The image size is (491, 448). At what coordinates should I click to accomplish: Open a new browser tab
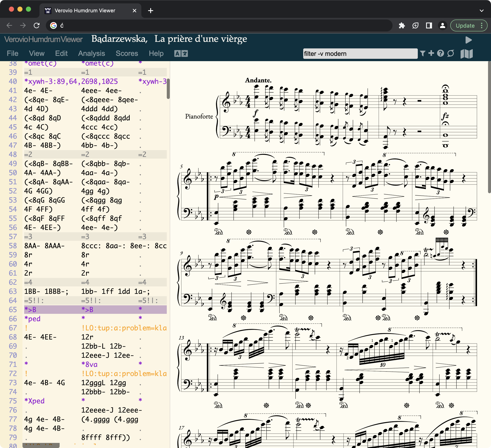(150, 10)
